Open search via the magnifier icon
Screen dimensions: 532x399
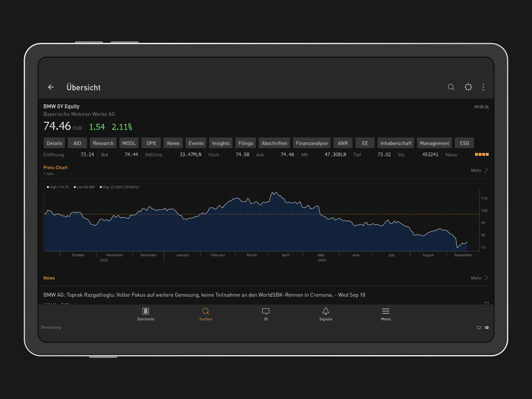[451, 87]
